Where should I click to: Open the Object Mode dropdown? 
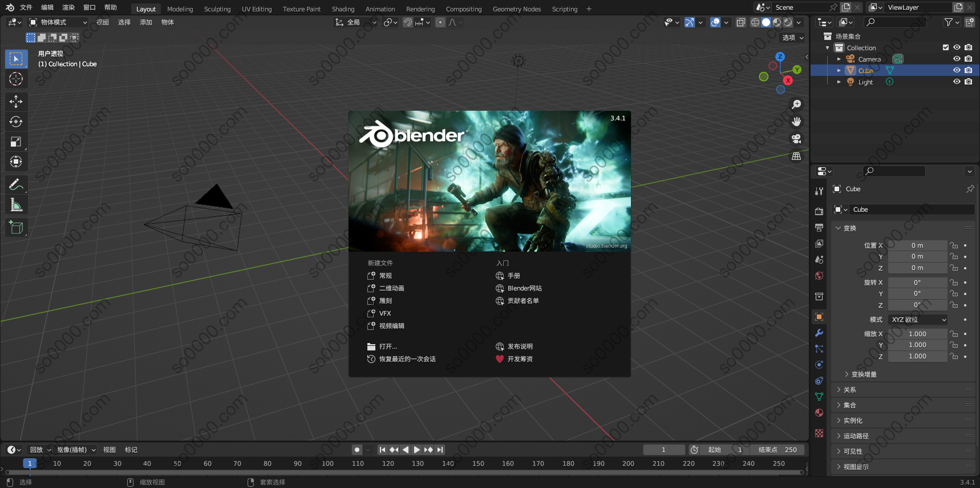click(58, 22)
